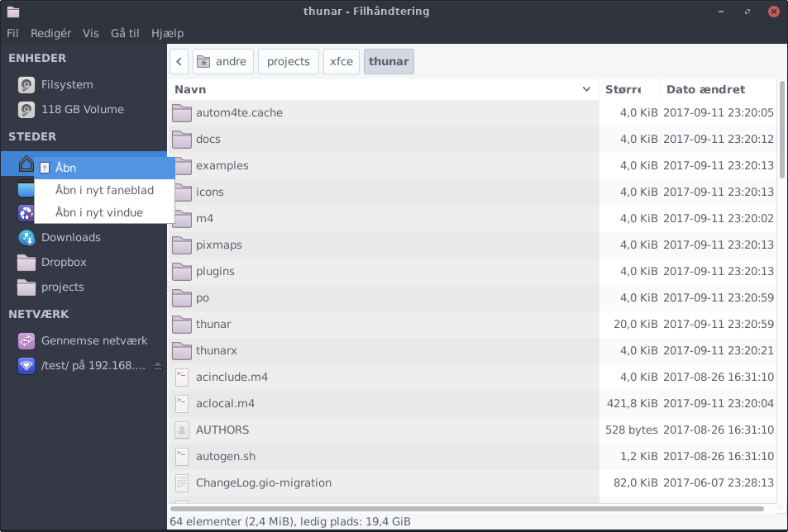Choose Åbn i nyt faneblad
This screenshot has height=532, width=788.
pos(104,190)
